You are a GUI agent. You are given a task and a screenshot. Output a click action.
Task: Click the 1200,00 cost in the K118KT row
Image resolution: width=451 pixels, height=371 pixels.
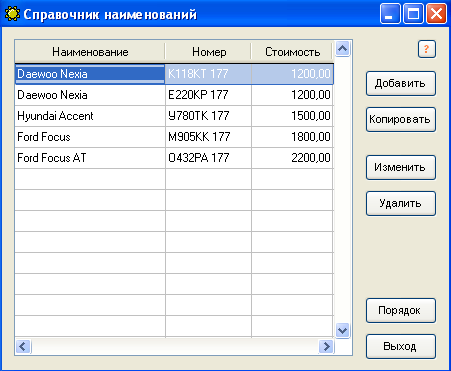coord(292,74)
